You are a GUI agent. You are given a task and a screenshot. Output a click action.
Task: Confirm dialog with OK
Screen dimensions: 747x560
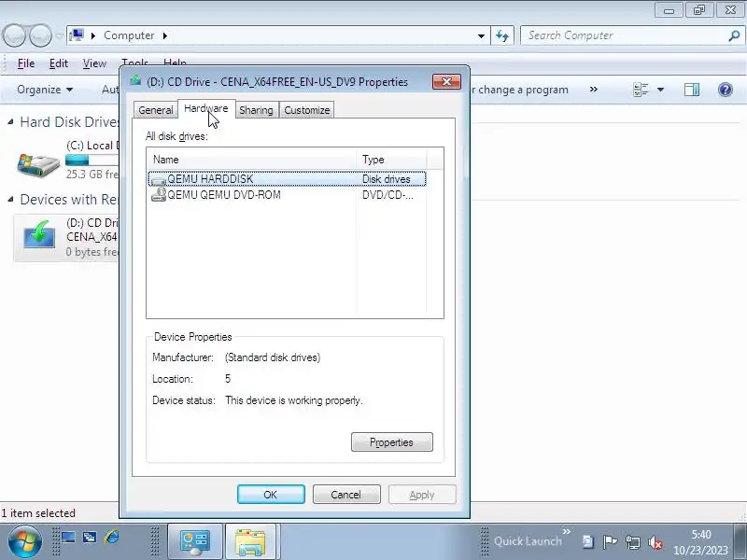tap(271, 495)
